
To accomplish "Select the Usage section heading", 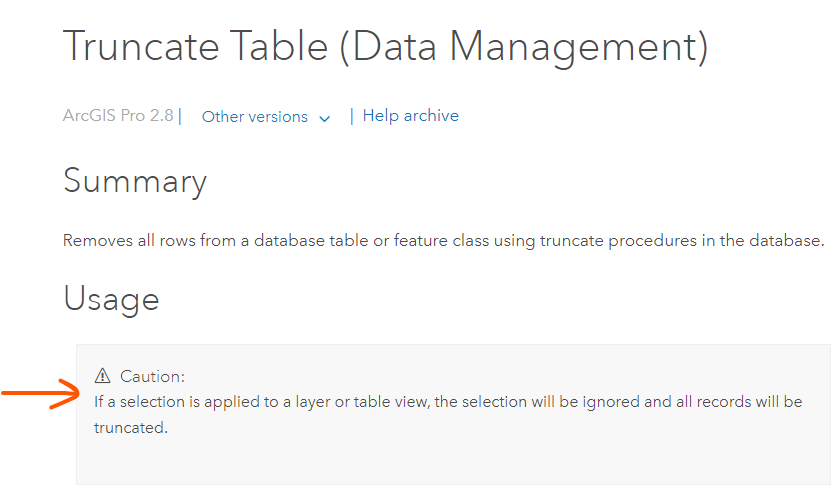I will pyautogui.click(x=111, y=298).
